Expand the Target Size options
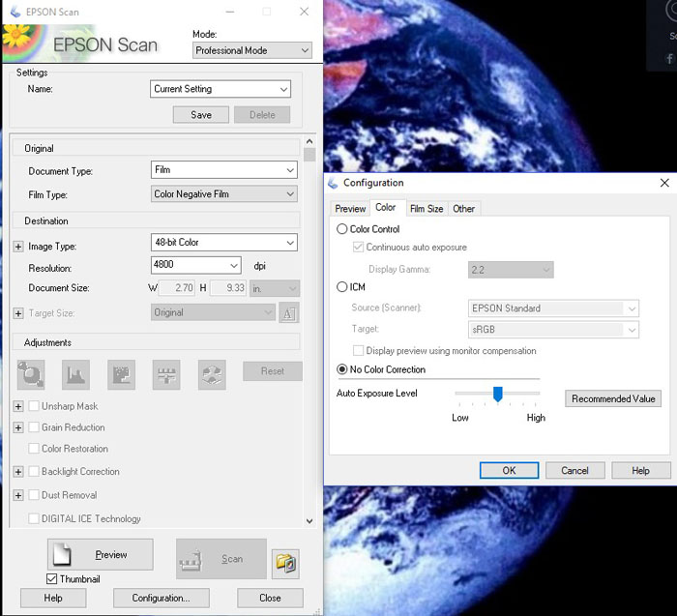The image size is (677, 616). tap(18, 313)
